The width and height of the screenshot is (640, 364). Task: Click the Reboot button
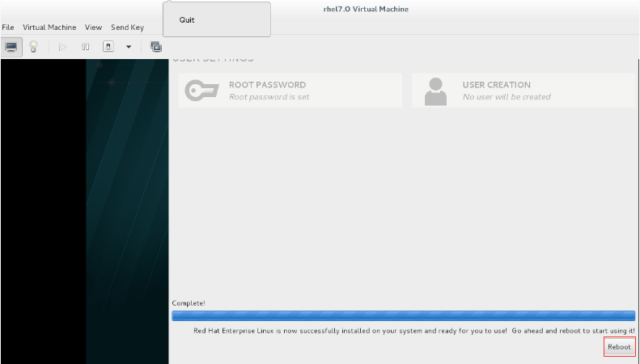[619, 347]
